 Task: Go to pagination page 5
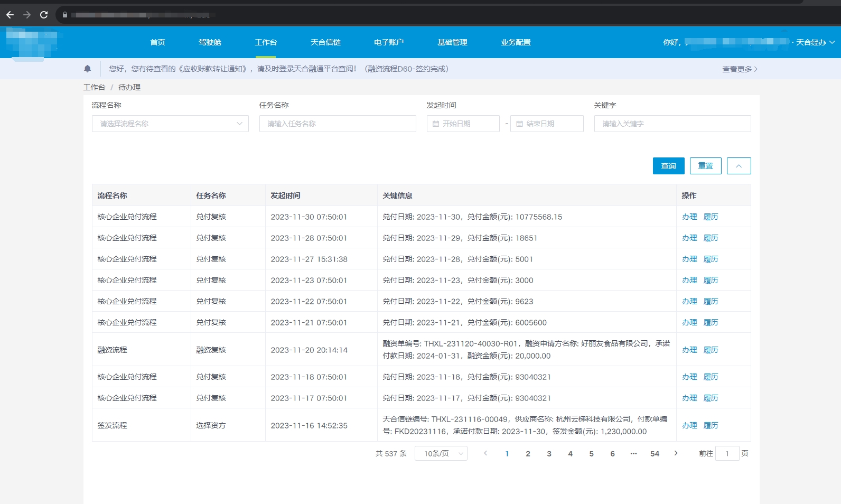(x=591, y=453)
